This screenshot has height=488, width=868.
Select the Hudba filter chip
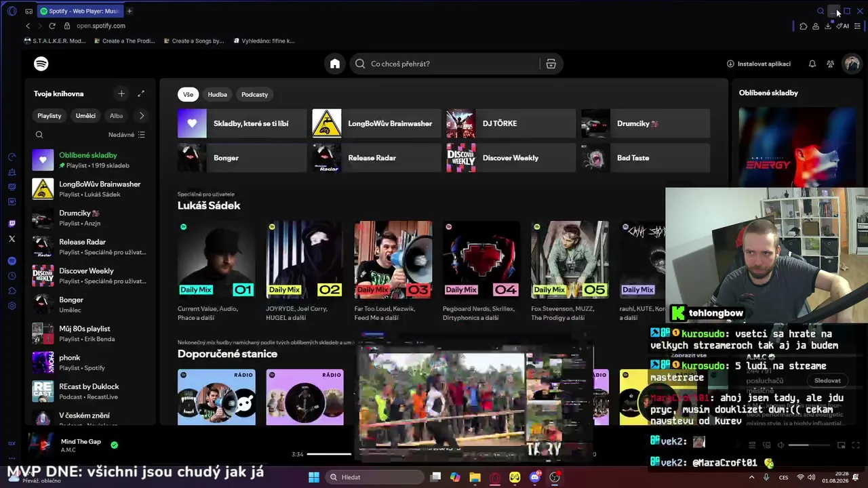click(217, 94)
